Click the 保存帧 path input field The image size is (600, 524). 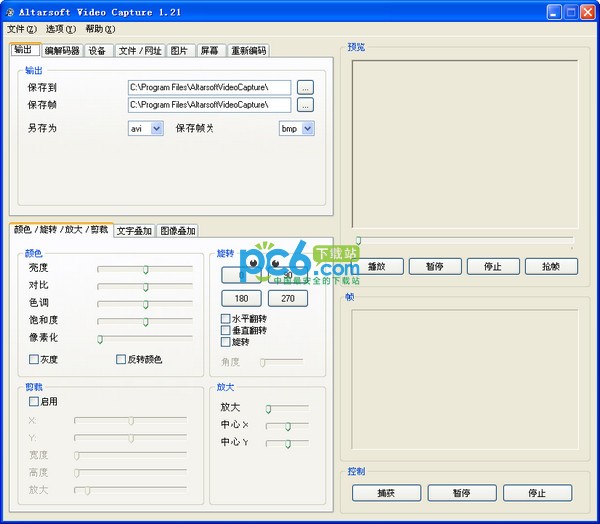(209, 105)
